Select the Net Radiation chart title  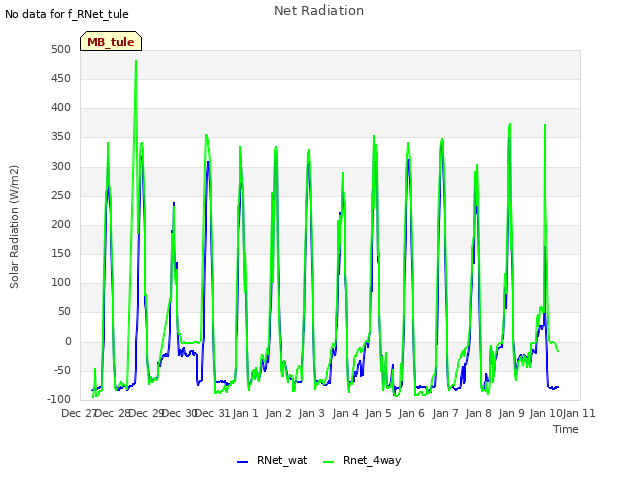click(x=319, y=11)
